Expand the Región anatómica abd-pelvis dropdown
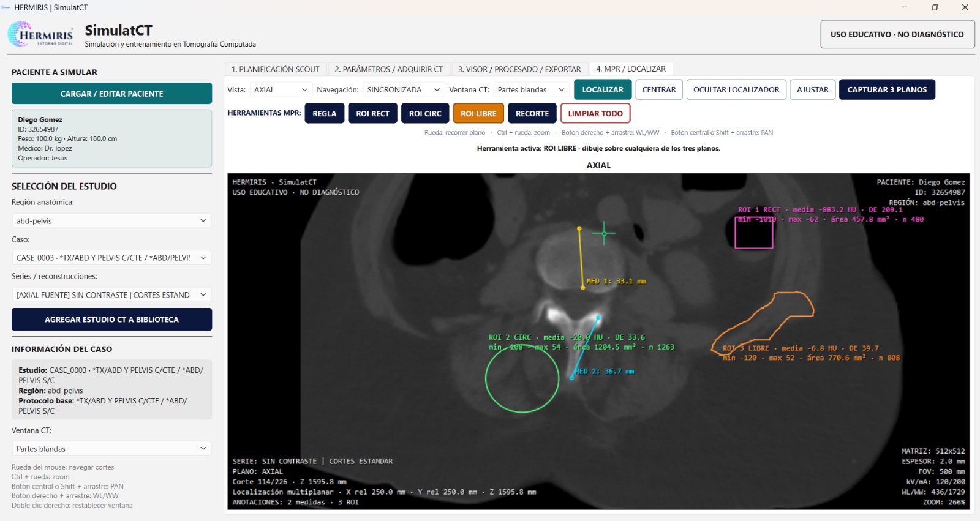Viewport: 980px width, 521px height. [x=111, y=221]
